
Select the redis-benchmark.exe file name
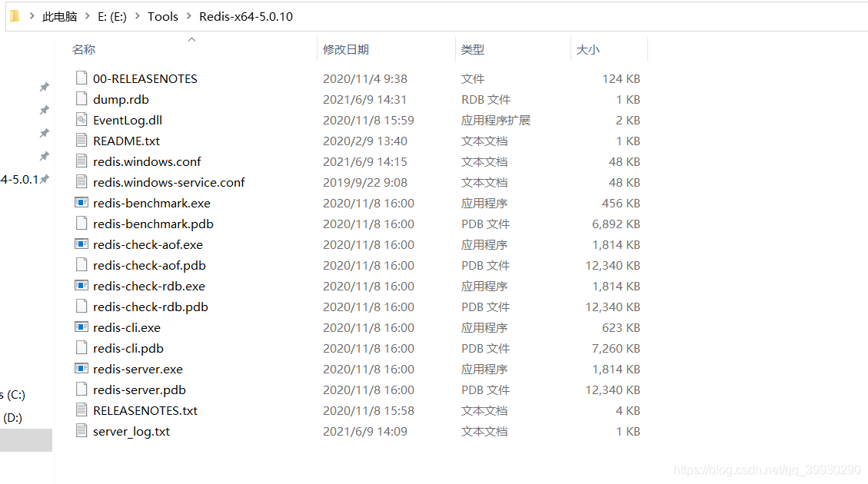151,203
